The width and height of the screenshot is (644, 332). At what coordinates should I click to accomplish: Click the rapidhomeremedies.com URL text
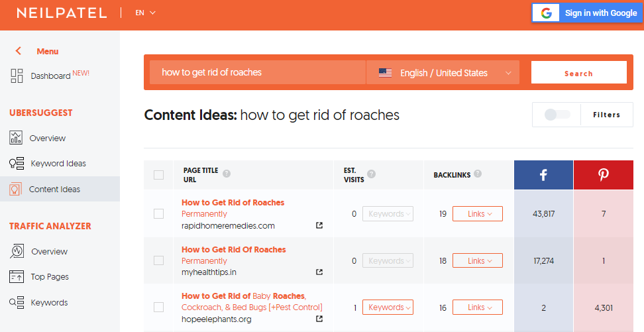(x=228, y=225)
